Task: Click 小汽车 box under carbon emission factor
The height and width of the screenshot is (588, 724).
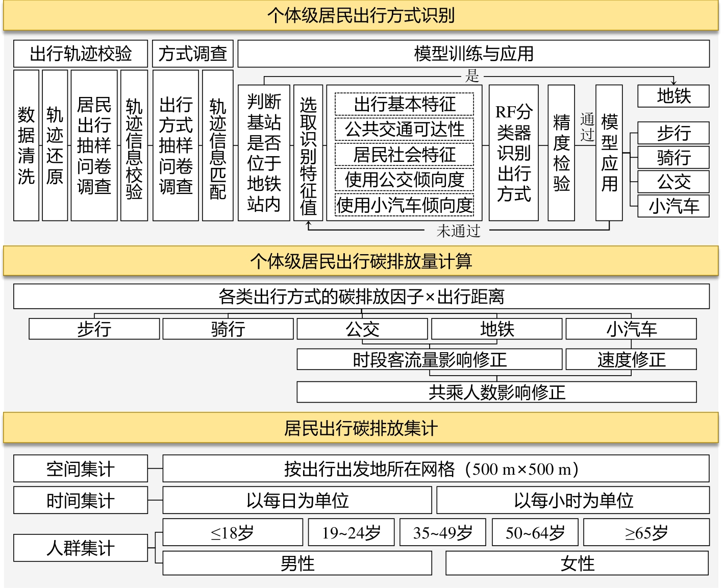Action: pos(631,329)
